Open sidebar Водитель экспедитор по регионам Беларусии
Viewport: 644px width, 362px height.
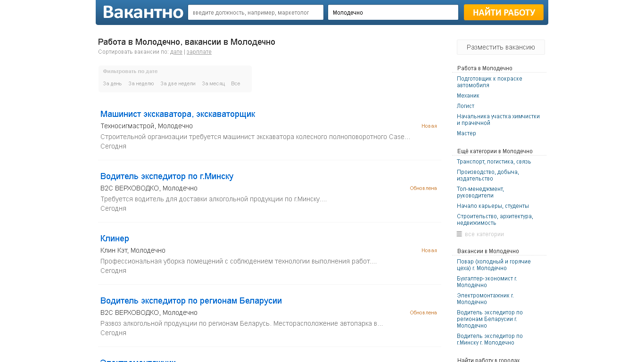489,319
